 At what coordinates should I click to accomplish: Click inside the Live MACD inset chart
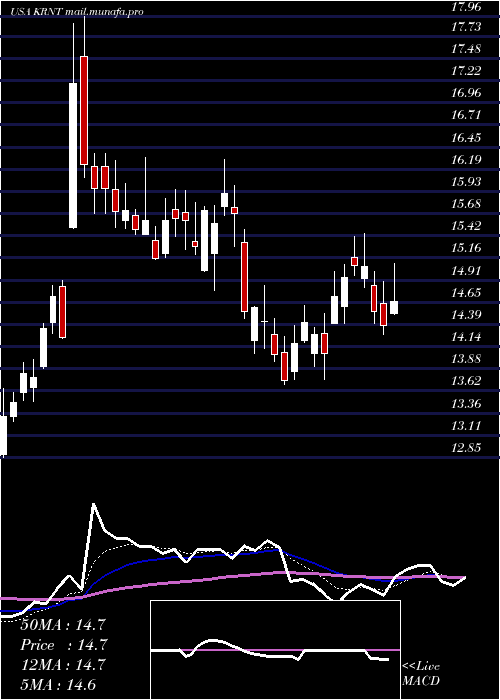(x=275, y=650)
